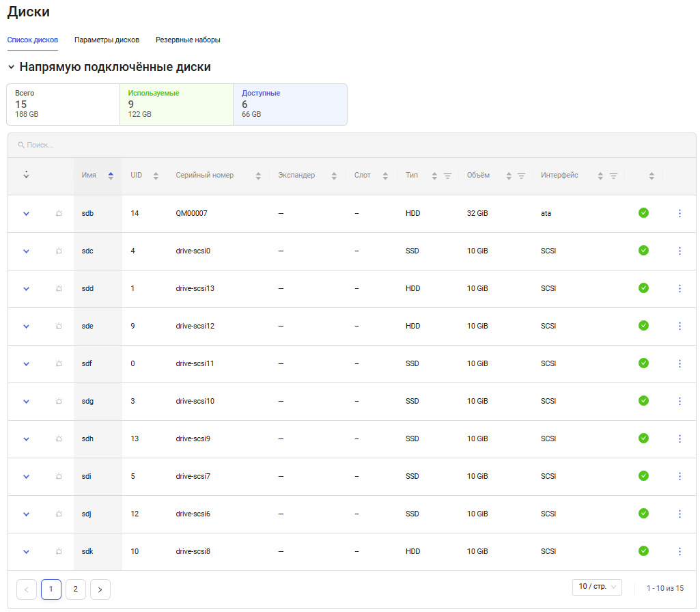Sort the table by the status column
The width and height of the screenshot is (700, 612).
coord(652,176)
